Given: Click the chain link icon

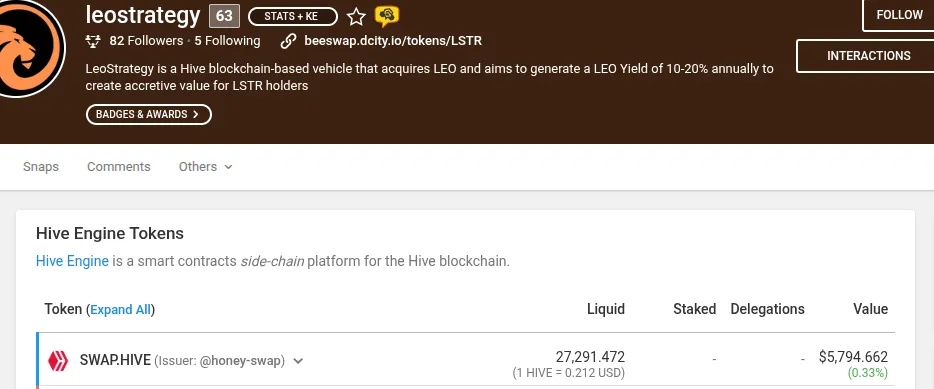Looking at the screenshot, I should (x=288, y=41).
